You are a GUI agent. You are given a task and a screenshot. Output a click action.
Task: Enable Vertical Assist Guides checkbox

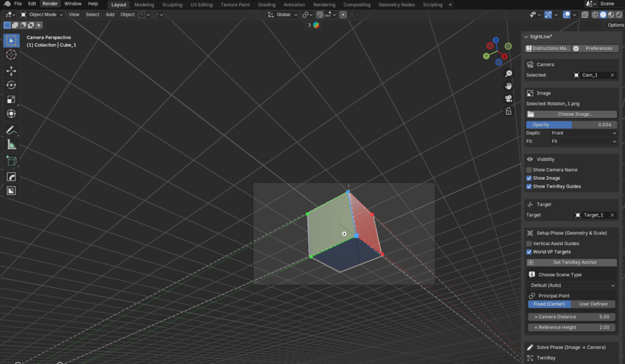click(x=529, y=243)
